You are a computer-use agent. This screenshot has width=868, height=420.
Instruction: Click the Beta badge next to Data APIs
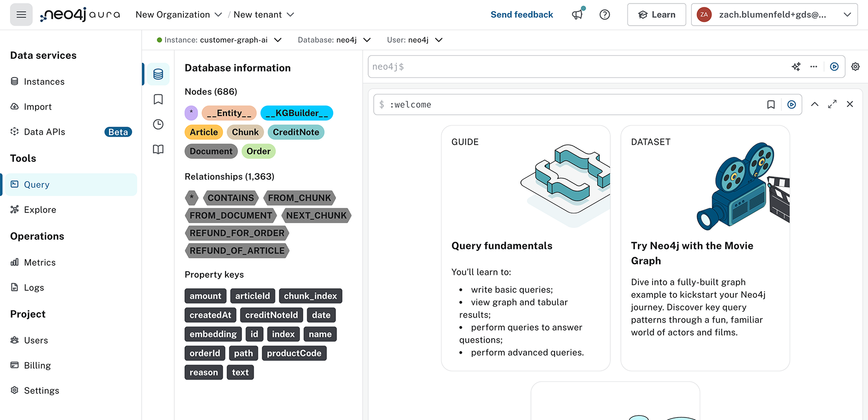click(x=118, y=132)
